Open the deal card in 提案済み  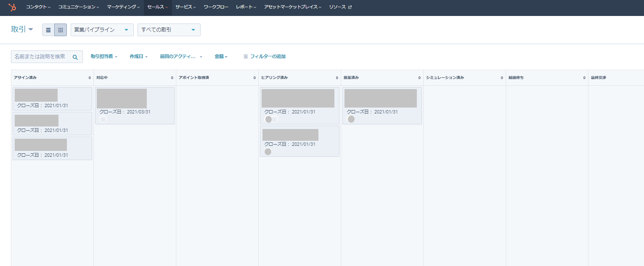(x=382, y=105)
